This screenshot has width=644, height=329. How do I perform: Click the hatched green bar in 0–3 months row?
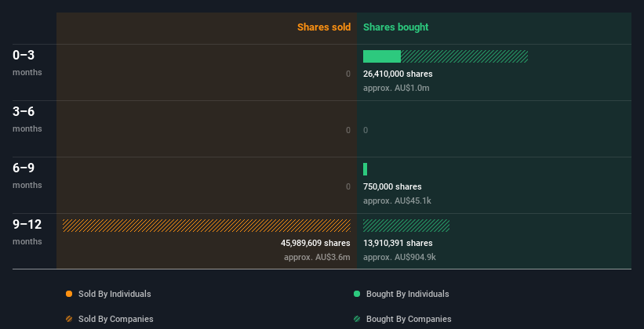pos(464,56)
